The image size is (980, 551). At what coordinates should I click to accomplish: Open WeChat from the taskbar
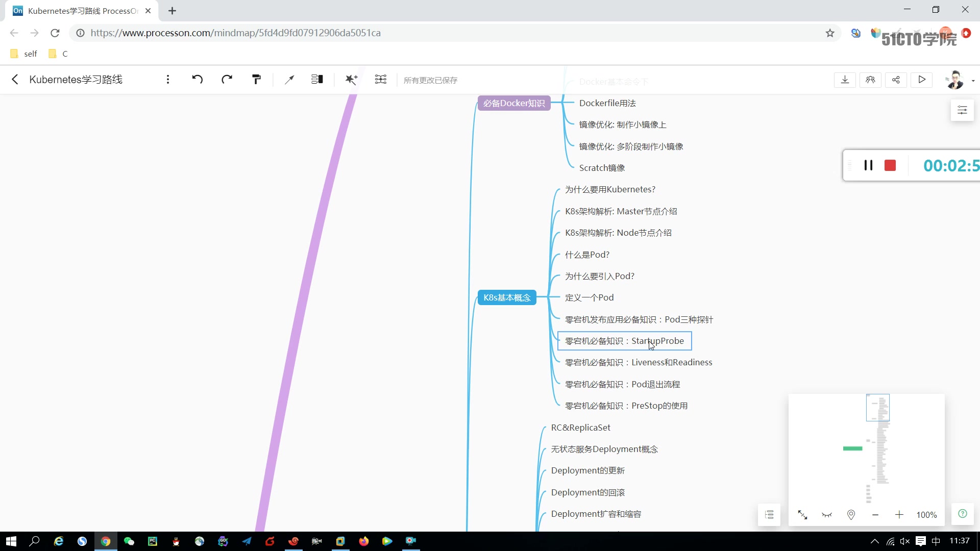click(x=129, y=541)
